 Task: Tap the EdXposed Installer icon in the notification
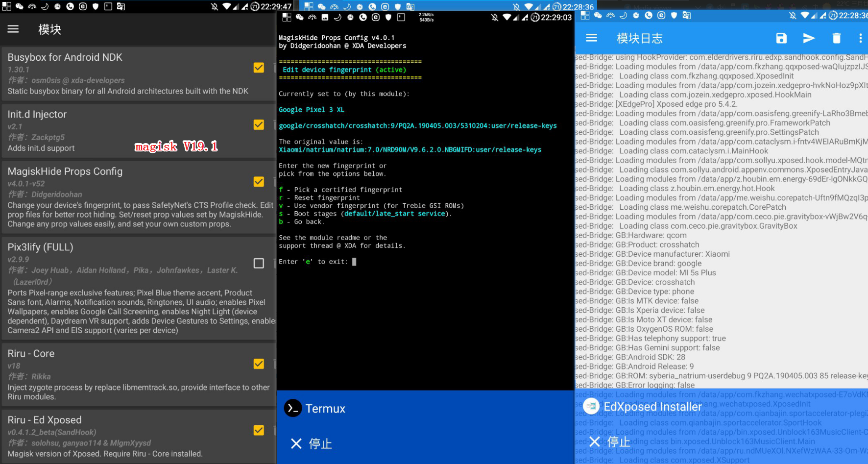point(591,406)
